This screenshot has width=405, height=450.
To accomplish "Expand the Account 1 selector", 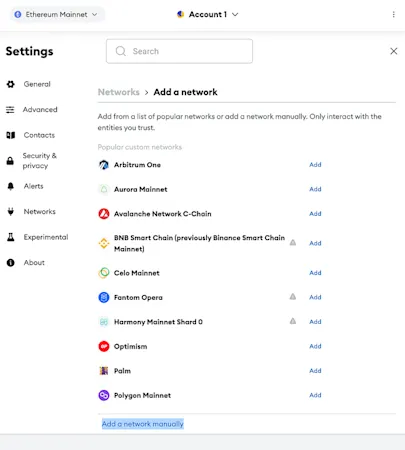I will (208, 14).
